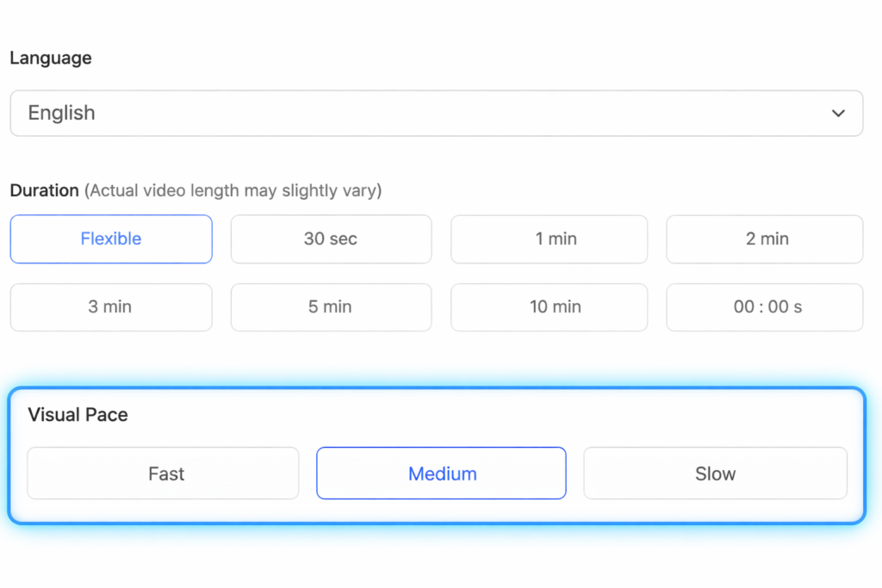This screenshot has height=588, width=882.
Task: Select the Flexible duration option
Action: [110, 238]
